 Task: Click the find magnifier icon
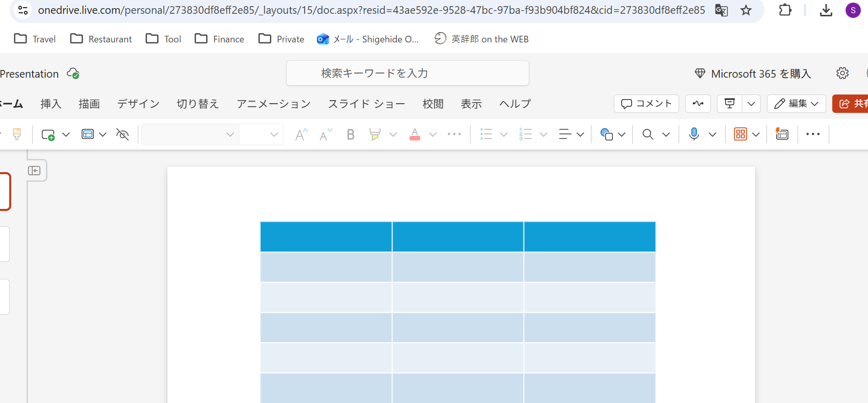point(648,134)
